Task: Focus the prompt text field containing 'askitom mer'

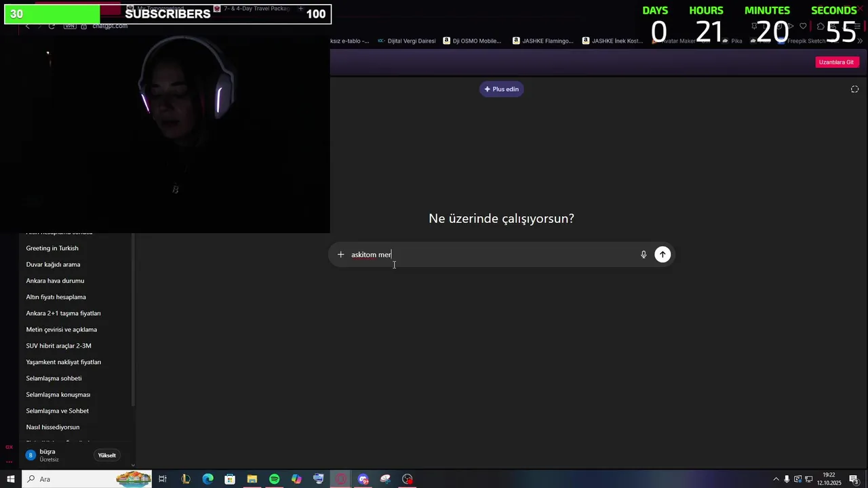Action: click(492, 255)
